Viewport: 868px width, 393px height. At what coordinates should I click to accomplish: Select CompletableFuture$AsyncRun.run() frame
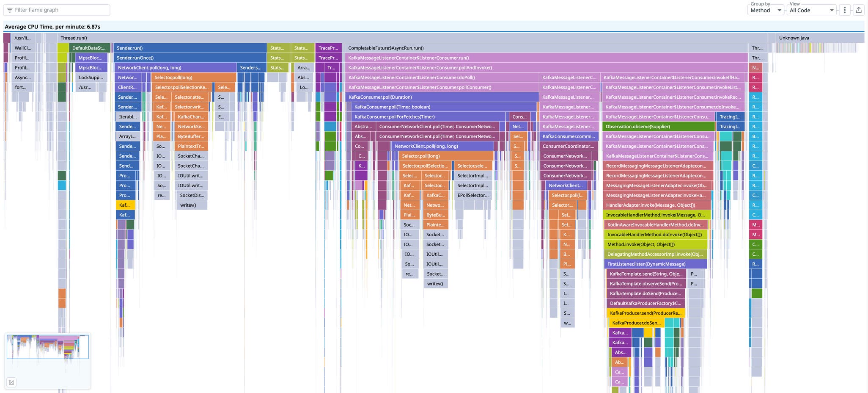point(546,48)
